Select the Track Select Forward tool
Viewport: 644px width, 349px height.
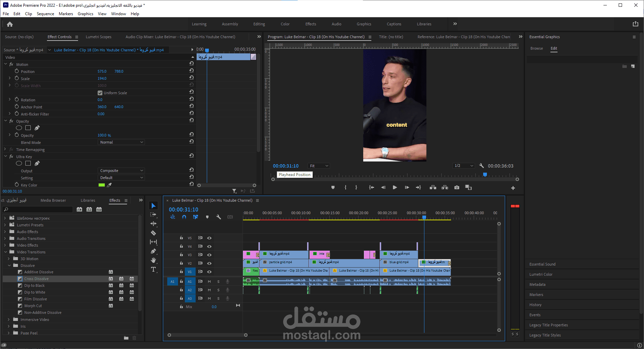click(153, 215)
